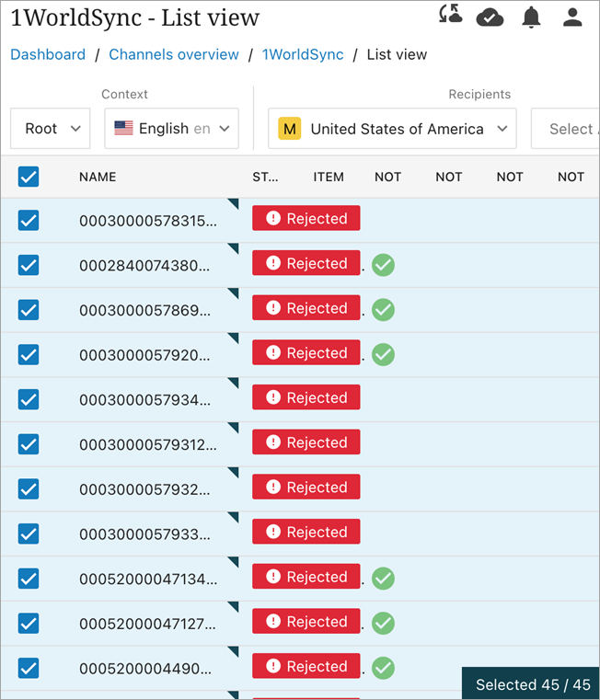Click Rejected status badge for 00030000578315 row
Image resolution: width=600 pixels, height=700 pixels.
pos(306,219)
